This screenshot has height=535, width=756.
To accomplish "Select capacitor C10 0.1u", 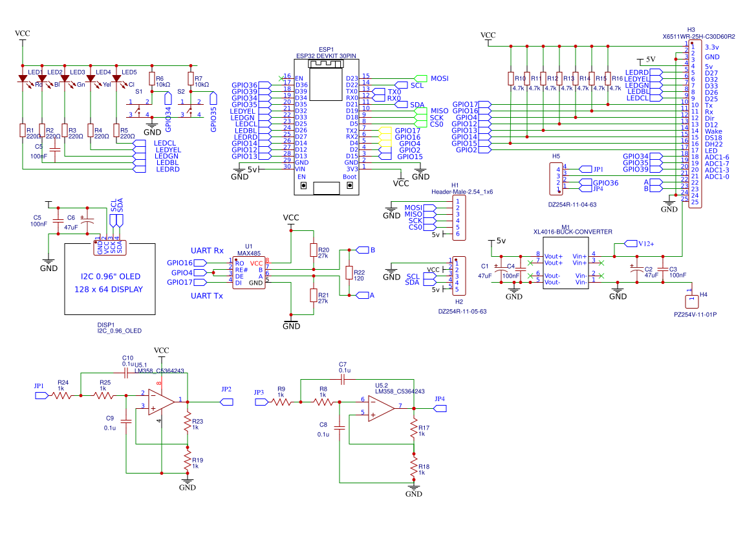I will tap(125, 373).
